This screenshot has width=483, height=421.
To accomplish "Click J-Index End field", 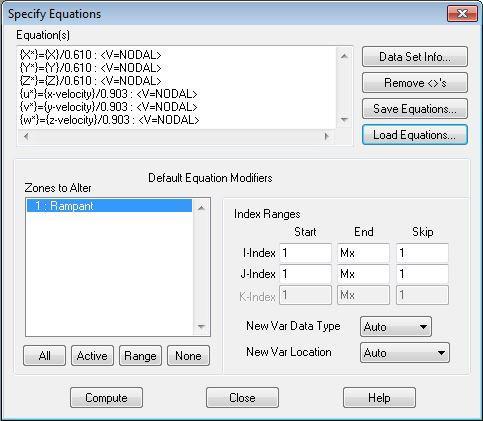I will [363, 274].
